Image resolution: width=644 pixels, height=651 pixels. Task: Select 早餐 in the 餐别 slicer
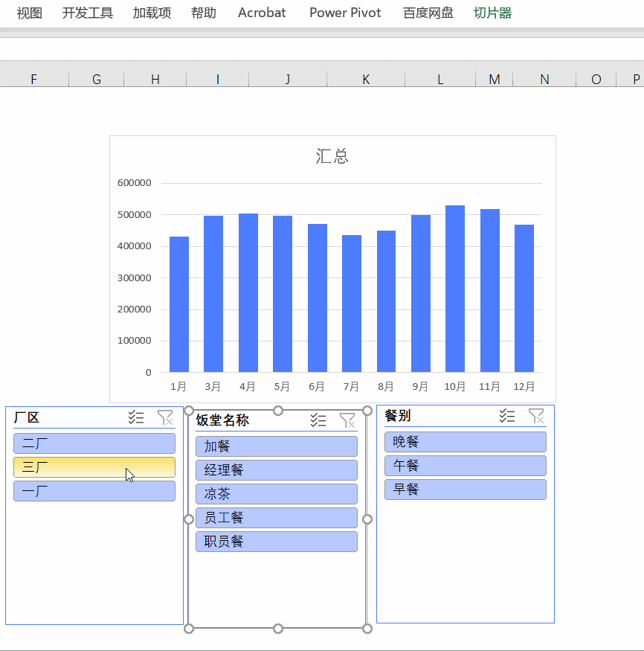tap(465, 490)
